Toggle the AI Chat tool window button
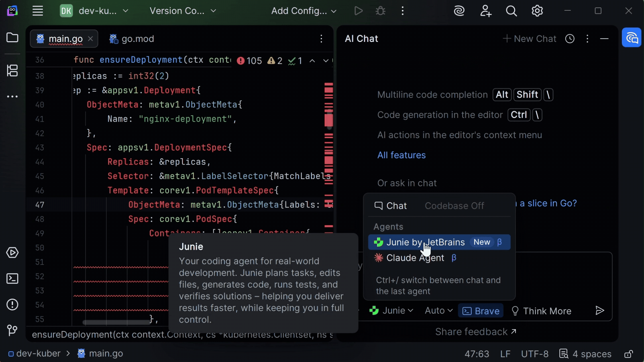644x362 pixels. (631, 38)
